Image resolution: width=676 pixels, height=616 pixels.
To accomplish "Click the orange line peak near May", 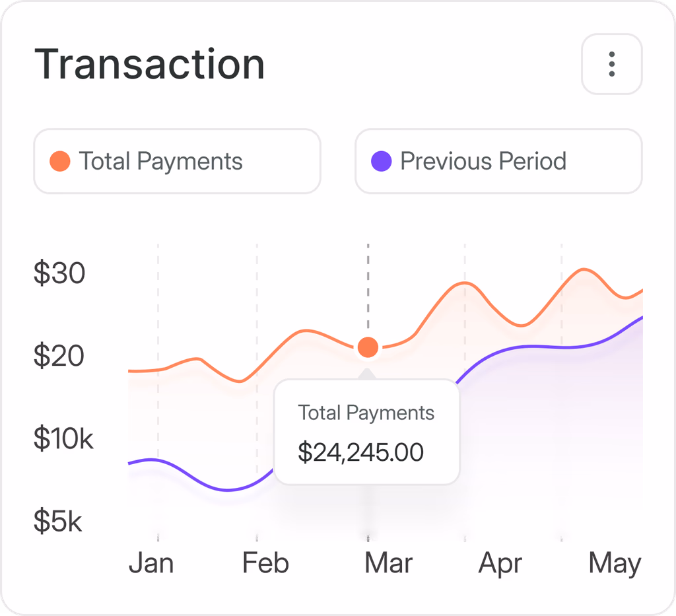I will pos(584,269).
